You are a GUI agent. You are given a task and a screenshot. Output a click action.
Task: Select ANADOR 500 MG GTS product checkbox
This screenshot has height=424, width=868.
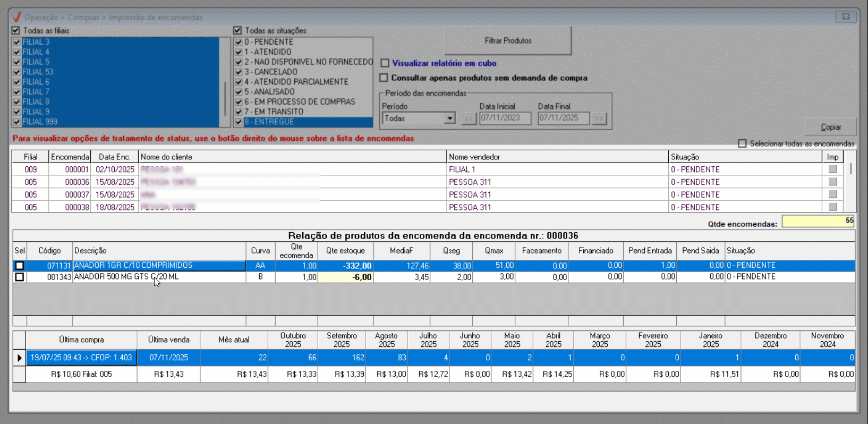click(20, 277)
